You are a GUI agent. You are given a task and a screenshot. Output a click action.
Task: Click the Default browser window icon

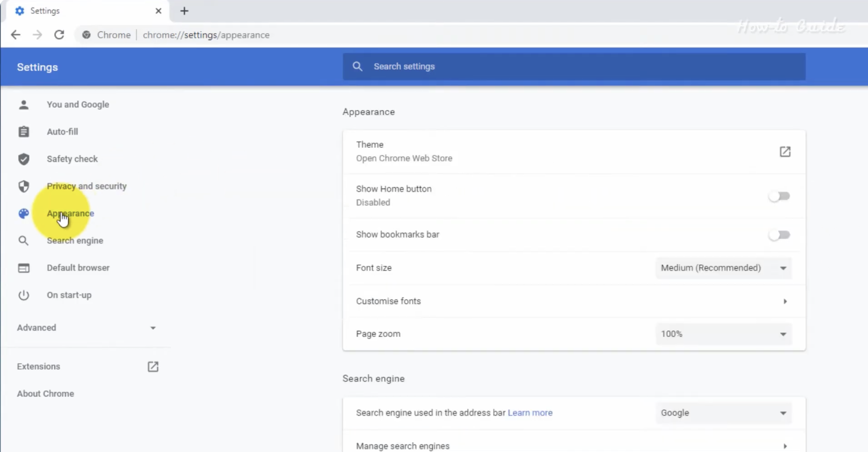pyautogui.click(x=24, y=268)
